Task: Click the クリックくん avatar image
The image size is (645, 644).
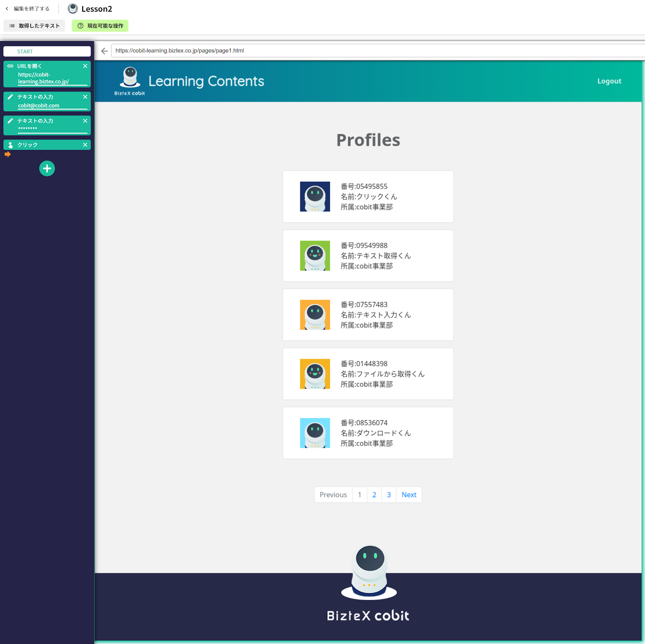Action: tap(315, 197)
